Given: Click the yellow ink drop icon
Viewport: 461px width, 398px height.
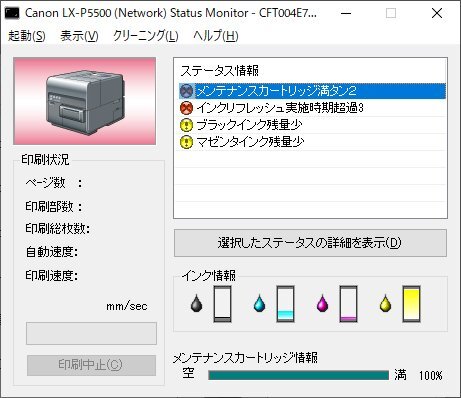Looking at the screenshot, I should 385,303.
